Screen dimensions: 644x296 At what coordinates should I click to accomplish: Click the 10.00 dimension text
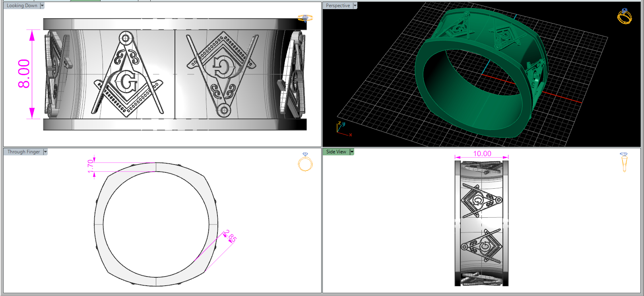[x=482, y=154]
